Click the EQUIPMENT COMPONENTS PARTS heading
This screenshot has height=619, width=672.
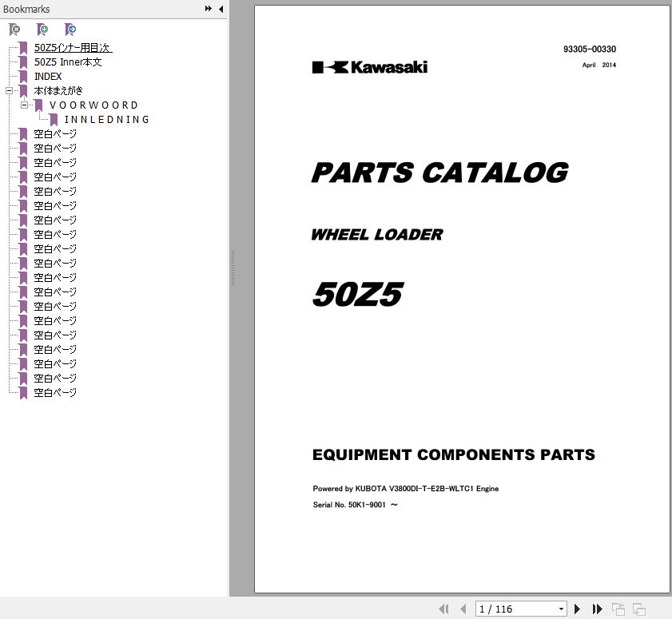(x=454, y=454)
